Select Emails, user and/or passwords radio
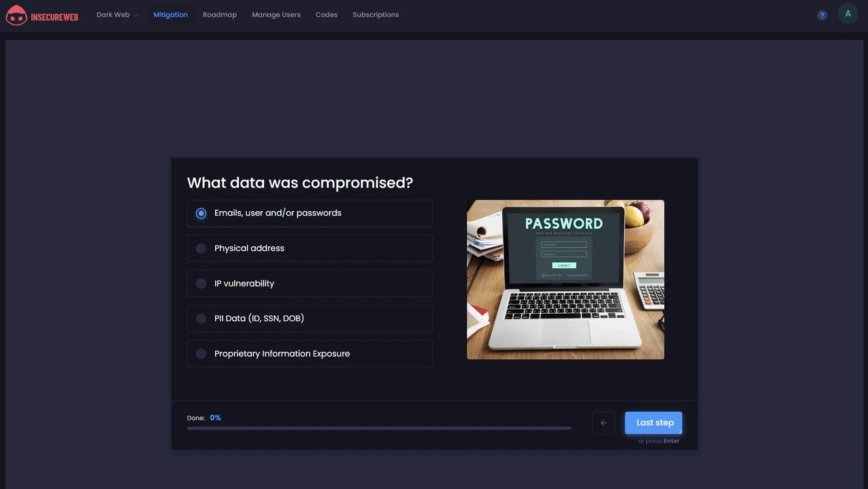Image resolution: width=868 pixels, height=489 pixels. 201,213
